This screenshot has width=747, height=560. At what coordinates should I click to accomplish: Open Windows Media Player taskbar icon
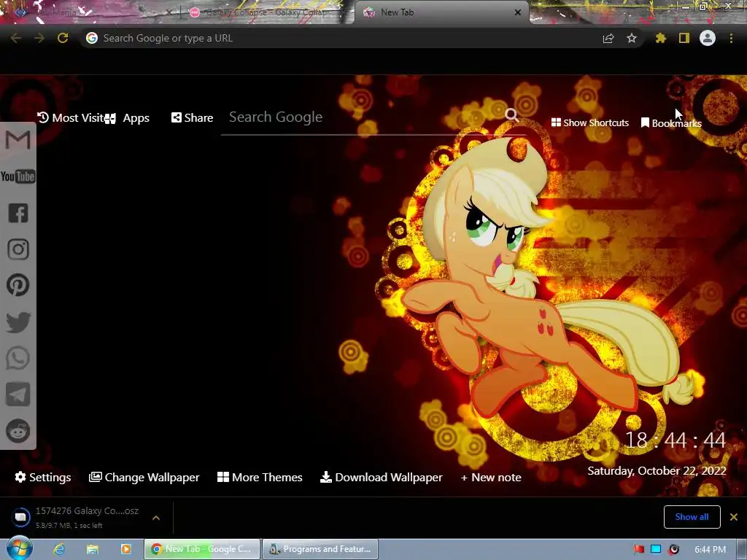click(x=125, y=549)
